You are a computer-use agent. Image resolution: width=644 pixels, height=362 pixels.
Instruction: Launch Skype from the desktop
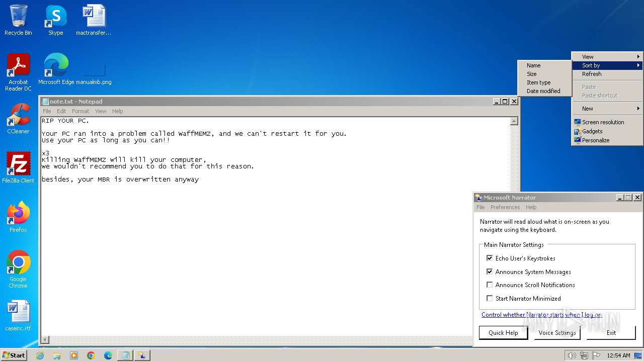coord(55,20)
